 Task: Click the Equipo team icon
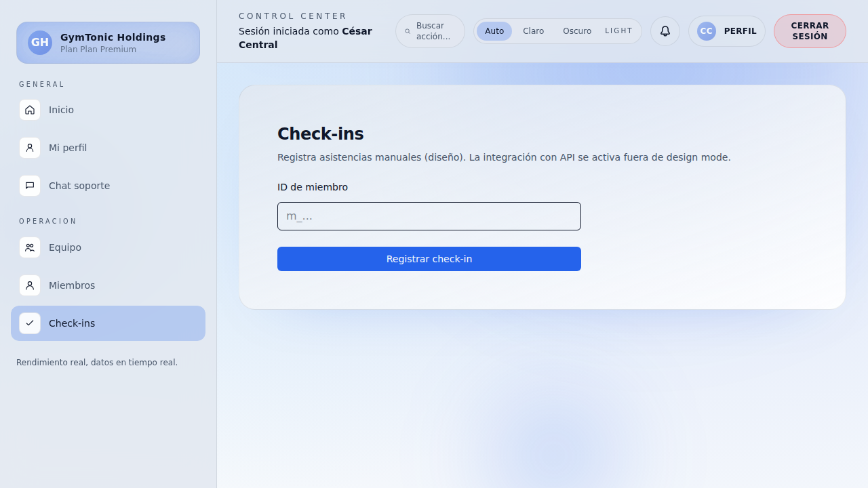pos(30,247)
